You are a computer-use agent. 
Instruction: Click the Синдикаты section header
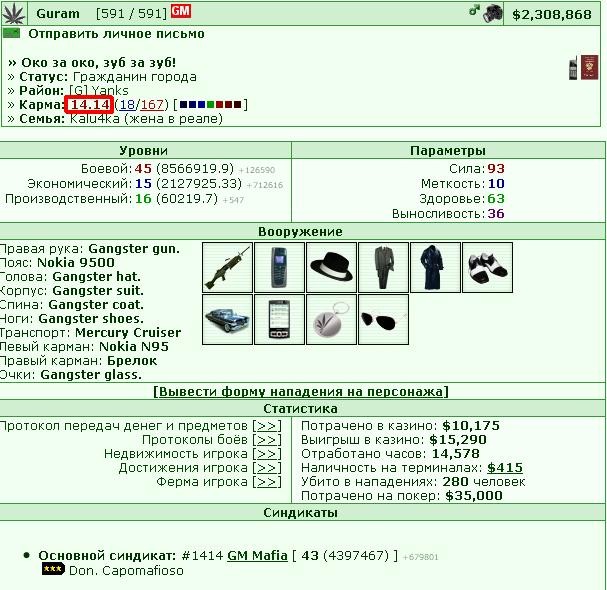pyautogui.click(x=300, y=513)
